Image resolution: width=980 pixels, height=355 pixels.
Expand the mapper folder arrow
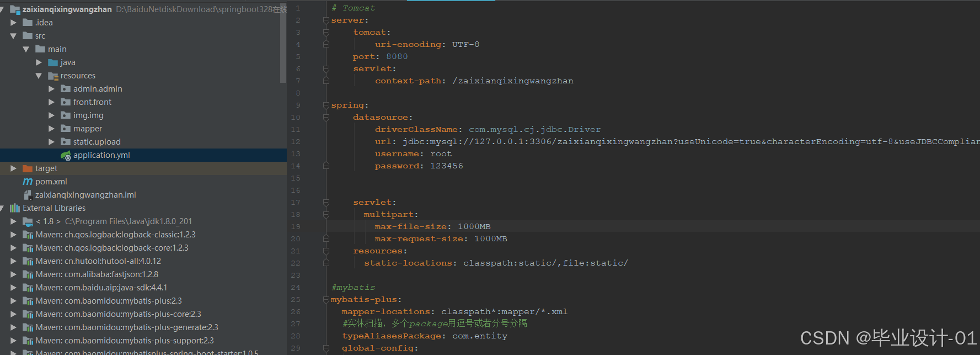51,129
